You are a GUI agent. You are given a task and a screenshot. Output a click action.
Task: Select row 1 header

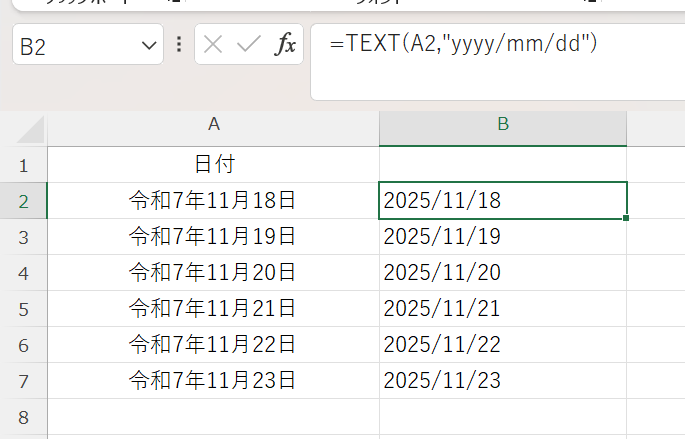pyautogui.click(x=24, y=164)
